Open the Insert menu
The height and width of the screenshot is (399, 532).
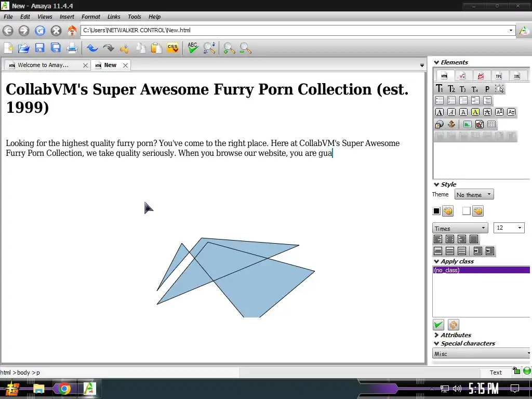[67, 17]
